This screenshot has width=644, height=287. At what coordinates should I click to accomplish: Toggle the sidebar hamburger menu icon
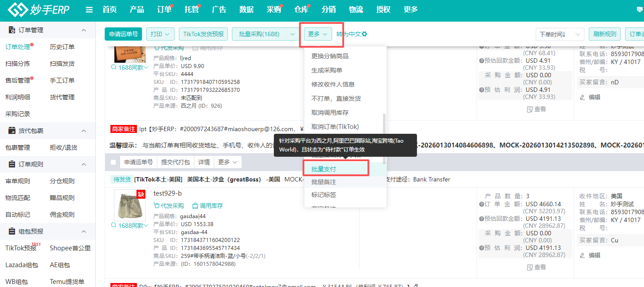tap(89, 9)
